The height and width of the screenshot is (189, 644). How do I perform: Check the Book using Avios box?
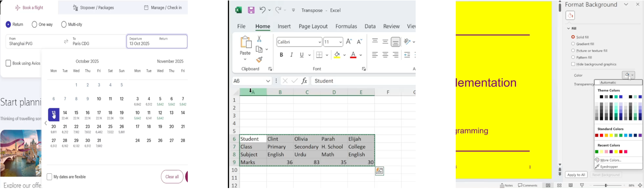(x=8, y=63)
